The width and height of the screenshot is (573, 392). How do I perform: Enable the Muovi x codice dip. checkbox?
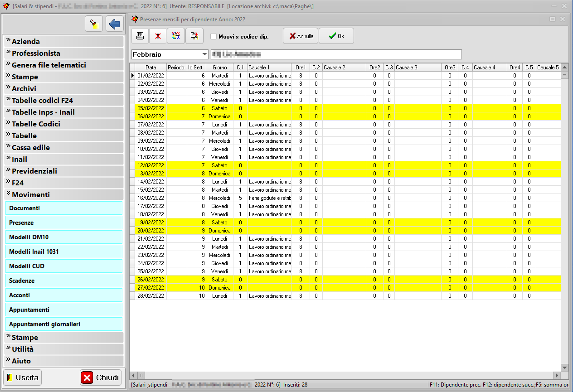tap(214, 36)
